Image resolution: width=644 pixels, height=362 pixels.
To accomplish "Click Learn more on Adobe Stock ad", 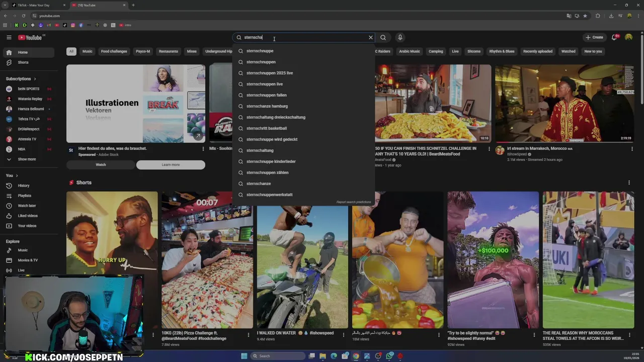I will point(171,165).
